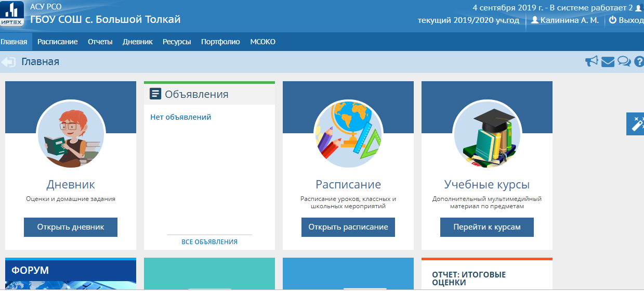
Task: Click the АСУ РСО label
Action: tap(46, 6)
